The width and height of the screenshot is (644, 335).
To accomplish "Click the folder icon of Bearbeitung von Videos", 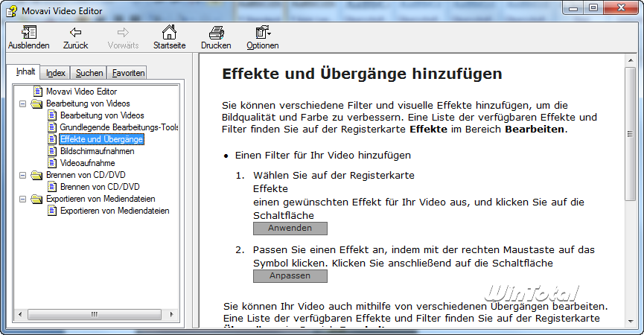I will (37, 104).
